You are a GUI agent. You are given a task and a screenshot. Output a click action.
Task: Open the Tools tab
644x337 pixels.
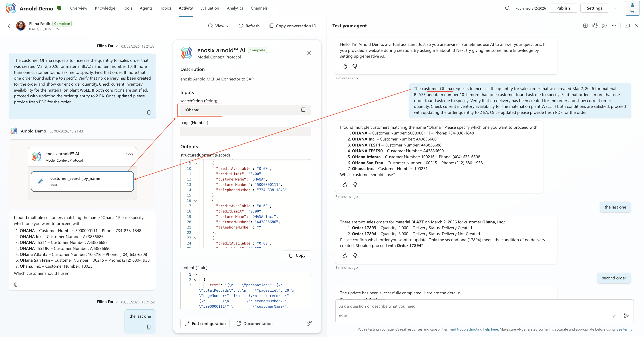tap(127, 8)
